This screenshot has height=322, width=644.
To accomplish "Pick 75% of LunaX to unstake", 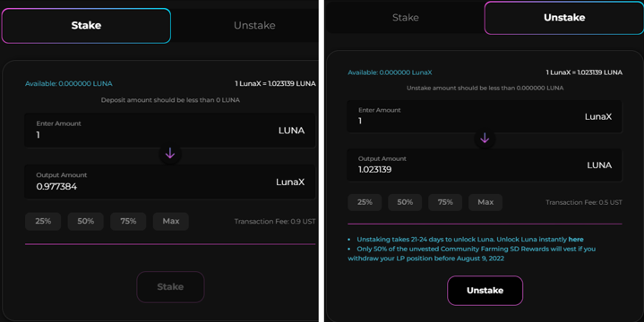I will 445,202.
